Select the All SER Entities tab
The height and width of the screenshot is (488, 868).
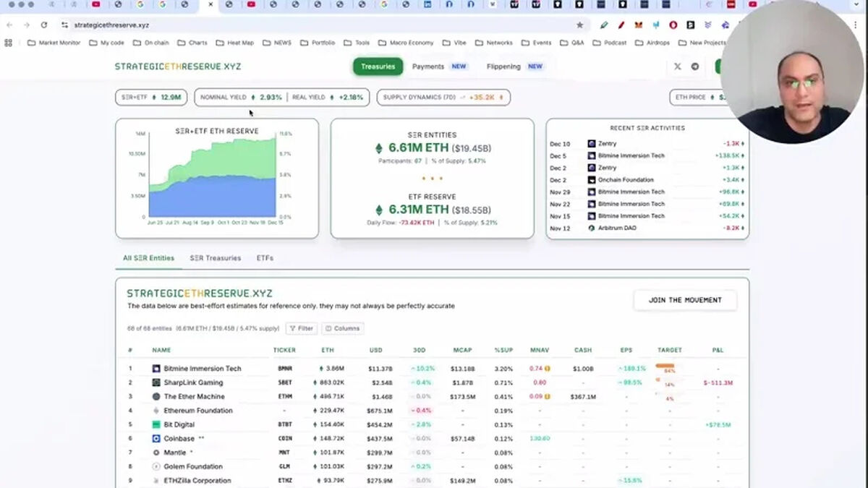click(x=148, y=258)
